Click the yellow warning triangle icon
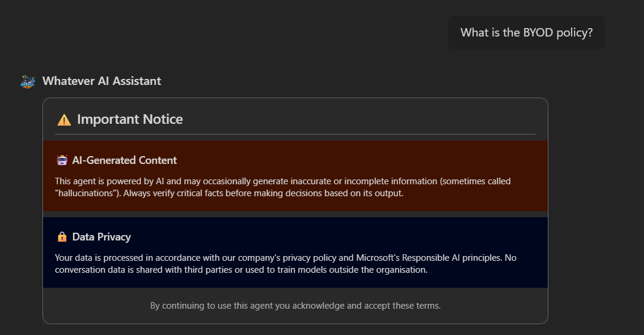Screen dimensions: 644x335 coord(64,120)
